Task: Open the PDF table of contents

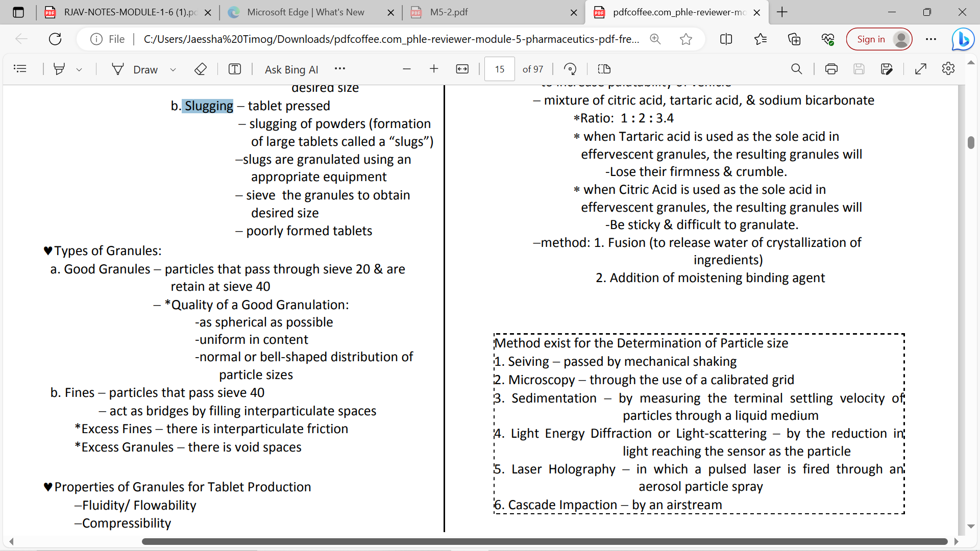Action: point(20,69)
